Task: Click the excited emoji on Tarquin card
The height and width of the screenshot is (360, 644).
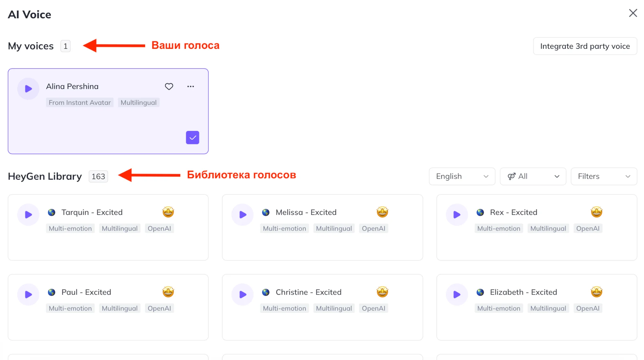Action: tap(168, 212)
